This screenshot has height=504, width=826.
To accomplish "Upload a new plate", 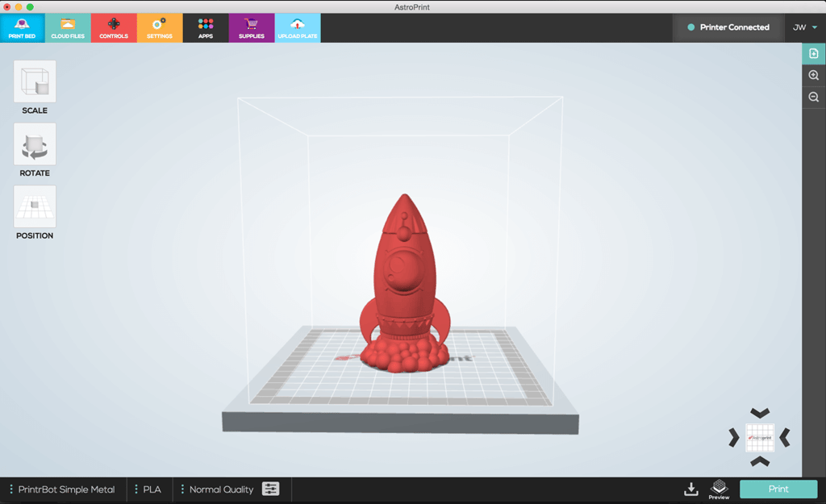I will point(297,27).
